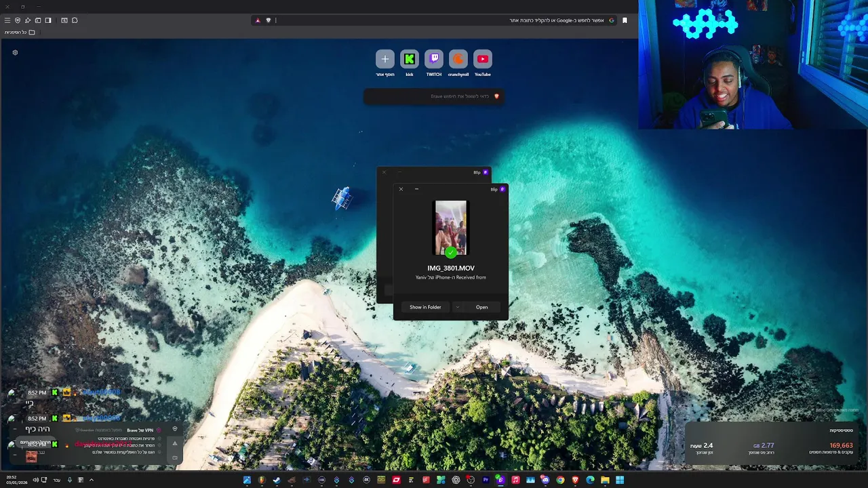Open Adobe Premiere Pro from the taskbar
The height and width of the screenshot is (488, 868).
[486, 480]
